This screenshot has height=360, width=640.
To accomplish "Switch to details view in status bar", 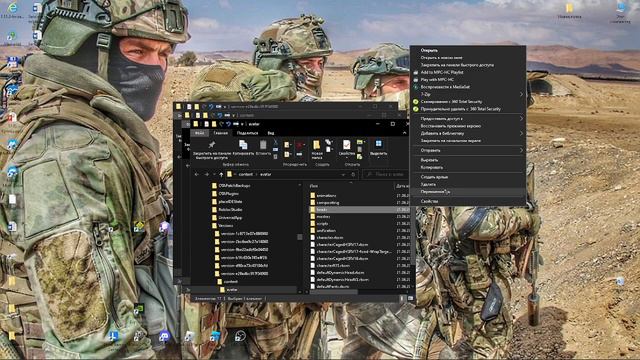I will tap(402, 298).
